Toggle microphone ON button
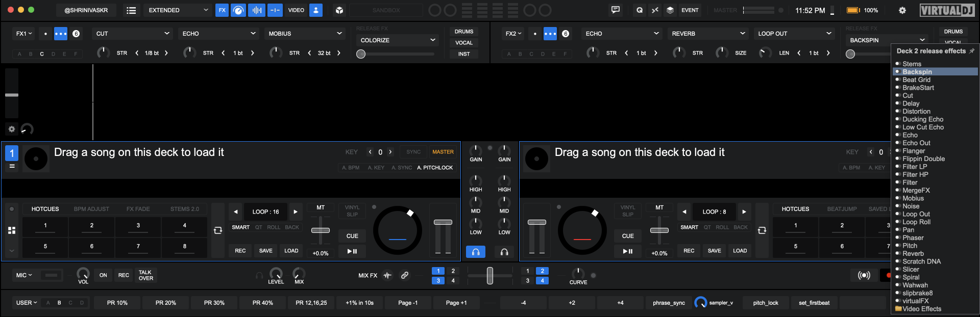Viewport: 980px width, 317px height. tap(103, 275)
